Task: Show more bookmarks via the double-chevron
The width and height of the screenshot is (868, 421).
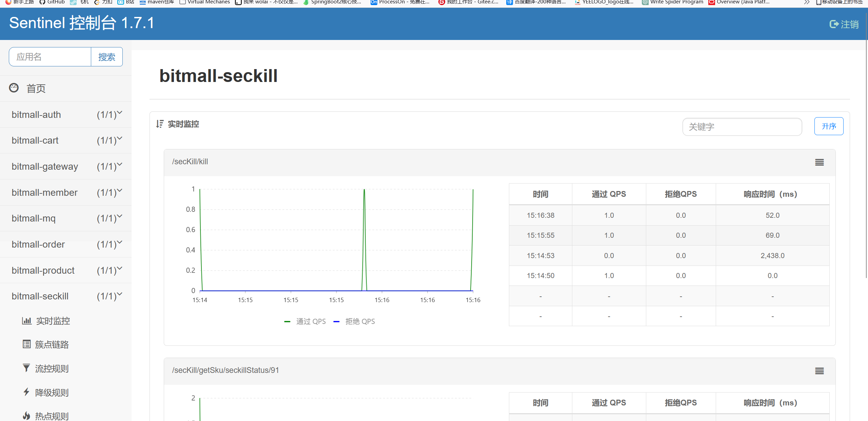Action: pos(807,2)
